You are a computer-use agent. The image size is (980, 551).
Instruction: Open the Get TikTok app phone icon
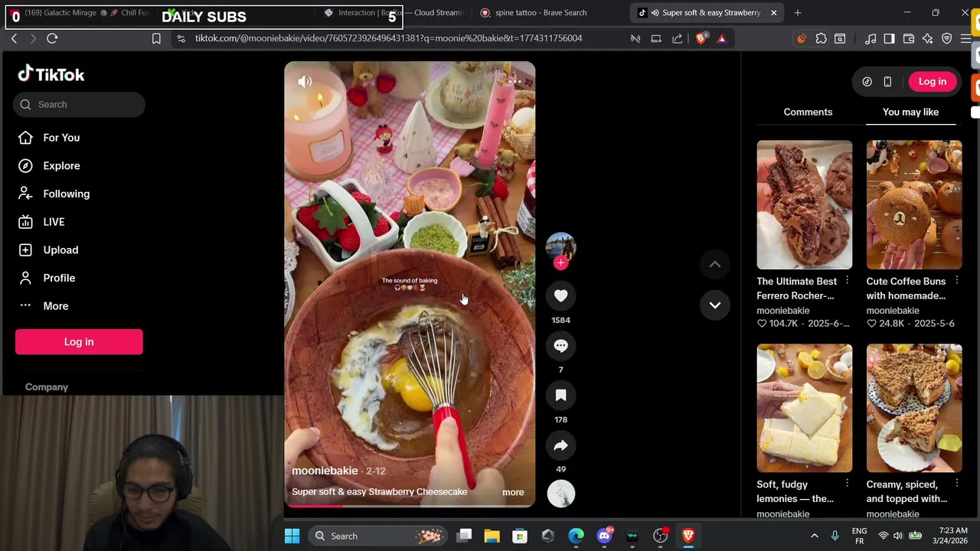(887, 82)
